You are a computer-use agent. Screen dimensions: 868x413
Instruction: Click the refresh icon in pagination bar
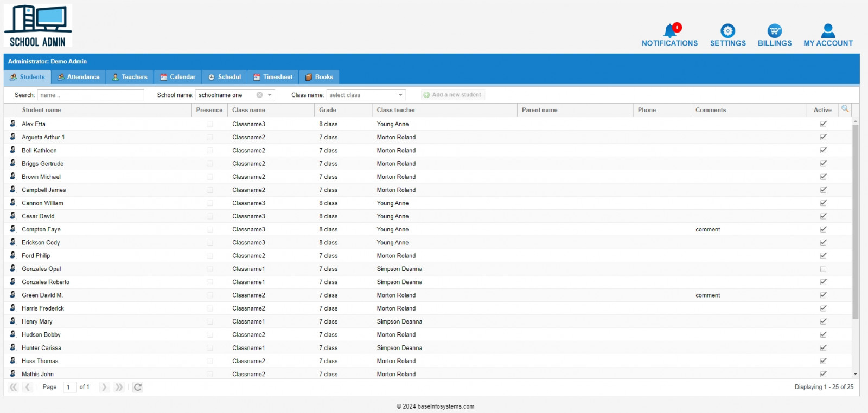138,387
